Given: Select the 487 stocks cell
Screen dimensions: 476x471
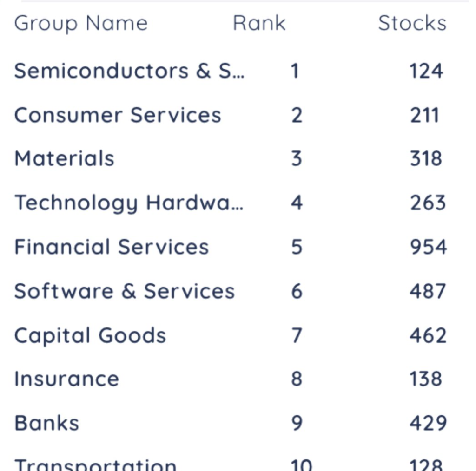Looking at the screenshot, I should (x=428, y=291).
